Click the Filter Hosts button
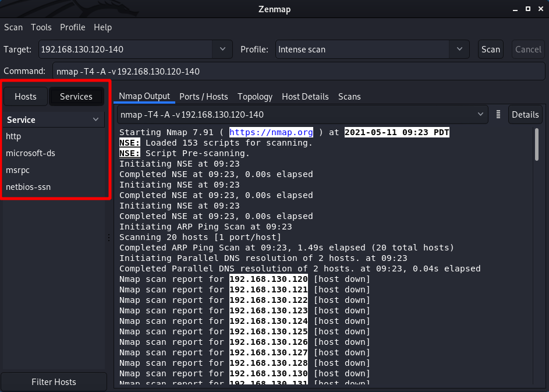 point(54,382)
